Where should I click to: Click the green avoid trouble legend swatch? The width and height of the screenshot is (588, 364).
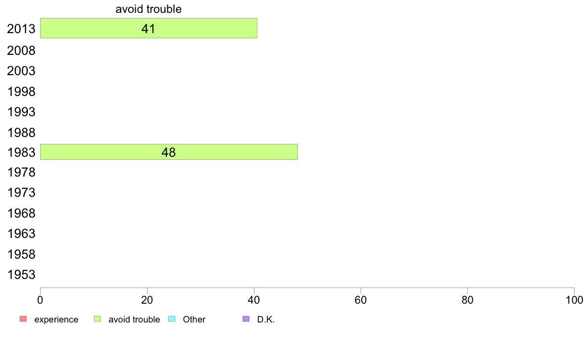click(98, 319)
